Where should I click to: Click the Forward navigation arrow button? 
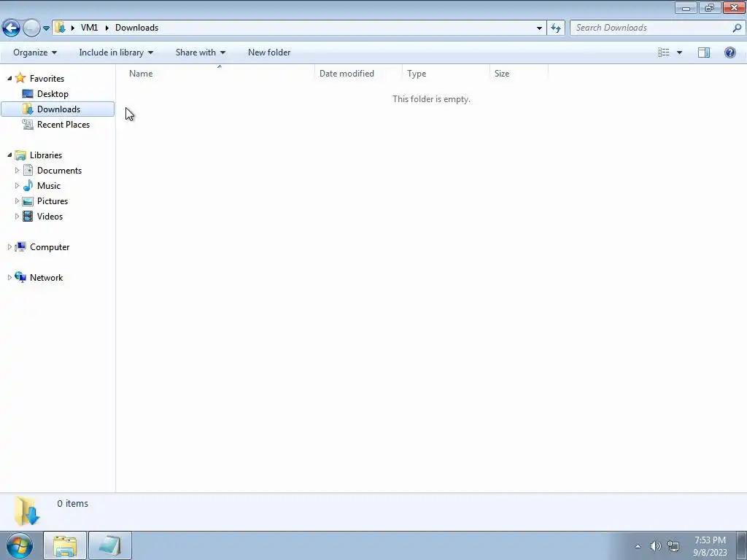[x=31, y=28]
